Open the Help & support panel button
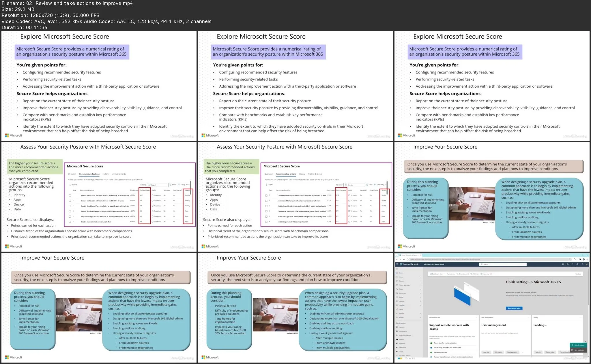Screen dimensions: 591x364 pos(578,345)
